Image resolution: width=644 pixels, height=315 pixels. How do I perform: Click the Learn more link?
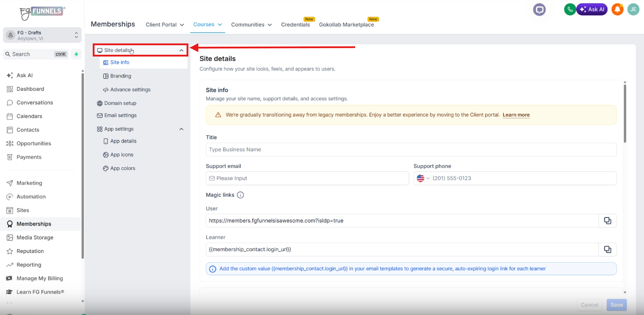tap(516, 115)
